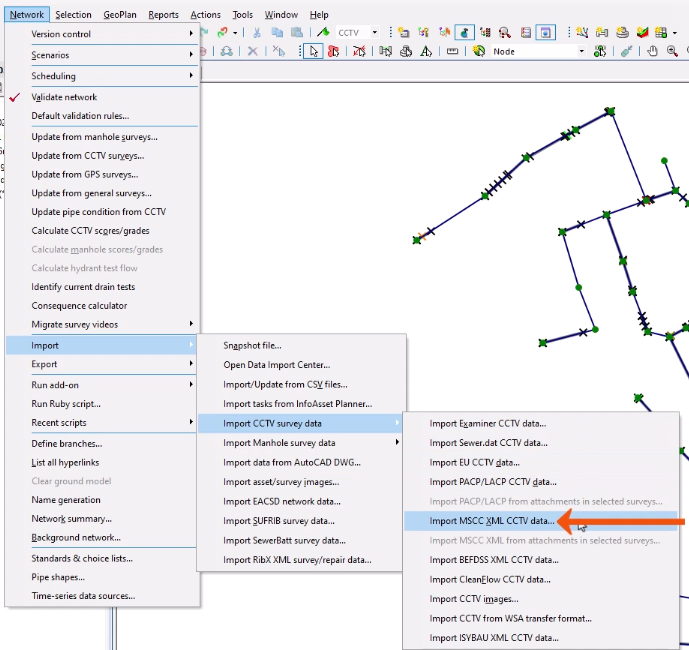The width and height of the screenshot is (689, 650).
Task: Choose Import PACP/LACP CCTV data
Action: (541, 482)
